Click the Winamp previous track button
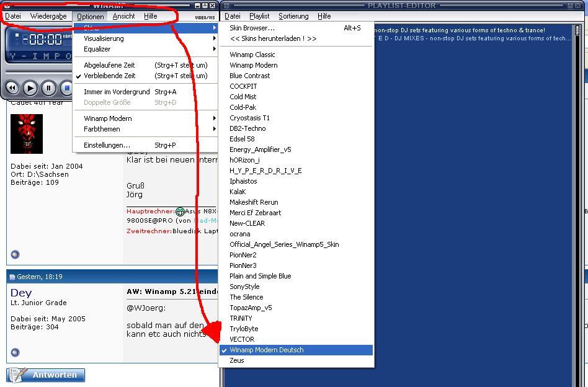The image size is (588, 387). coord(12,88)
